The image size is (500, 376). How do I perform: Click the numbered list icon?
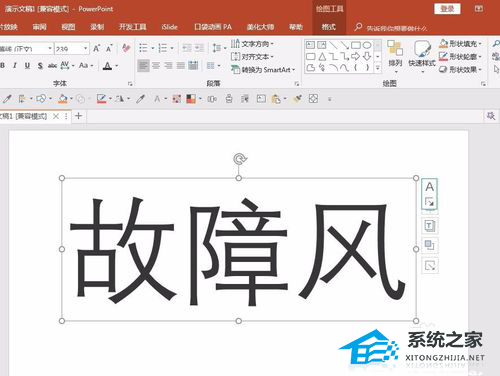[x=163, y=48]
